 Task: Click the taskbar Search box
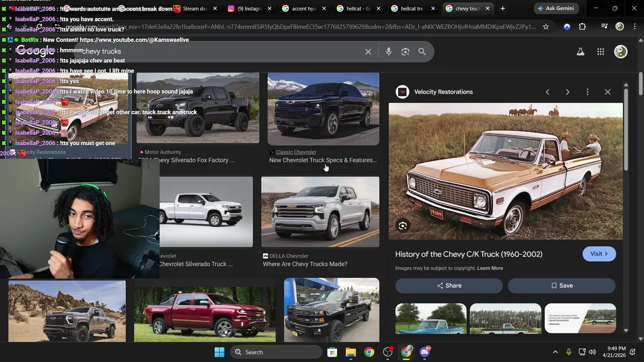tap(276, 352)
